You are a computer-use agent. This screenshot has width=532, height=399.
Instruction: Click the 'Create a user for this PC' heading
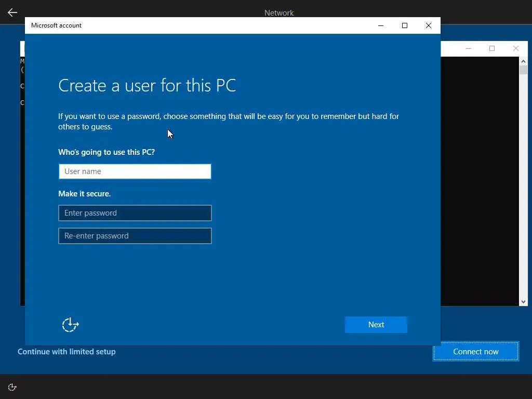point(147,86)
